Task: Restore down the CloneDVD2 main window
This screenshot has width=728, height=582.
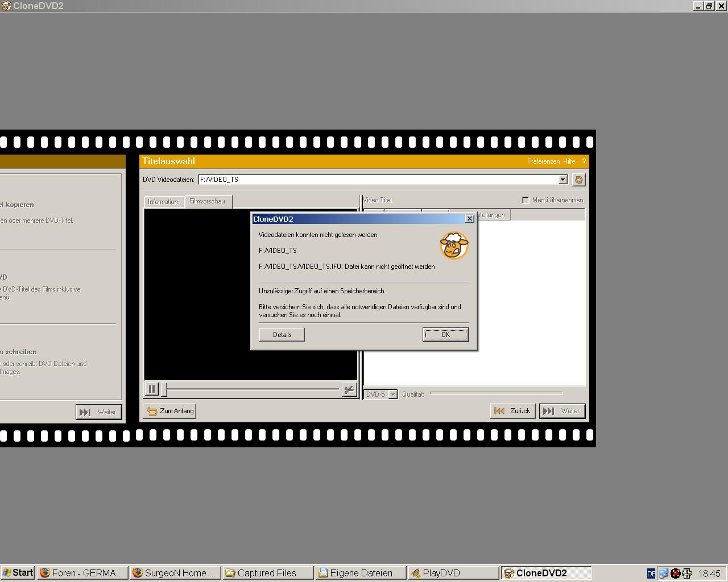Action: click(709, 6)
